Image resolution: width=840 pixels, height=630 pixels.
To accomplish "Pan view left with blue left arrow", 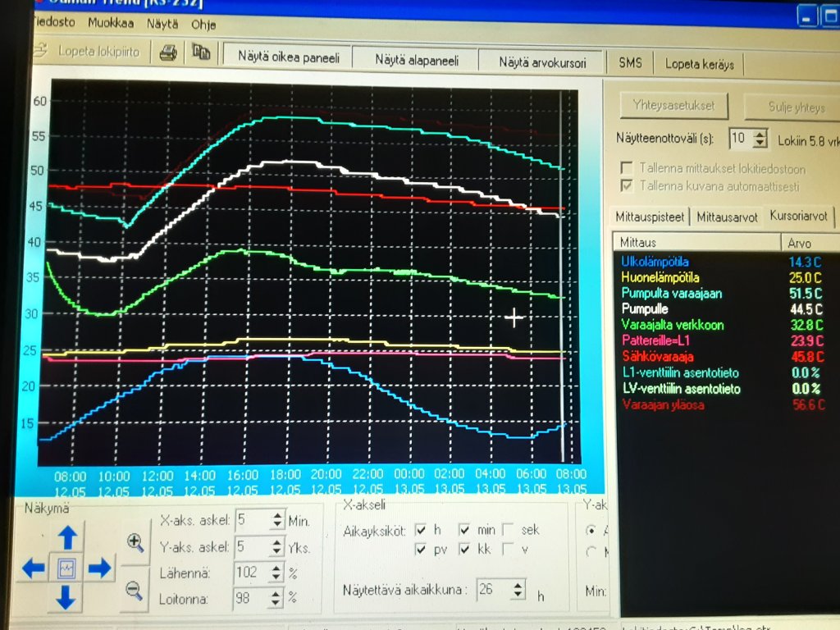I will 34,568.
